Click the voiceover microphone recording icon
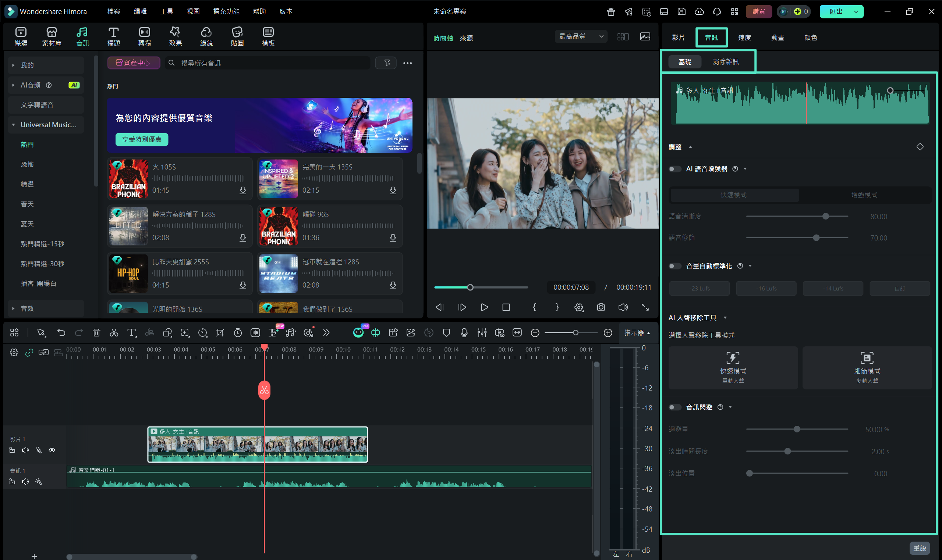 click(x=464, y=332)
